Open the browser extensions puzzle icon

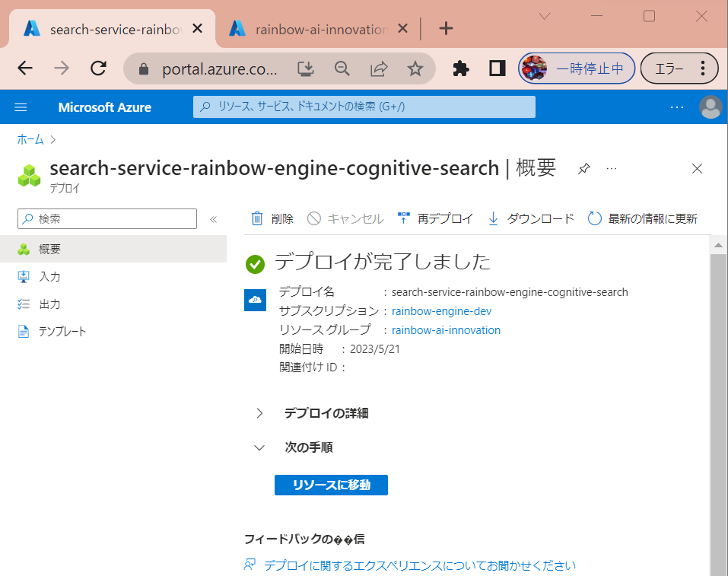pos(460,68)
